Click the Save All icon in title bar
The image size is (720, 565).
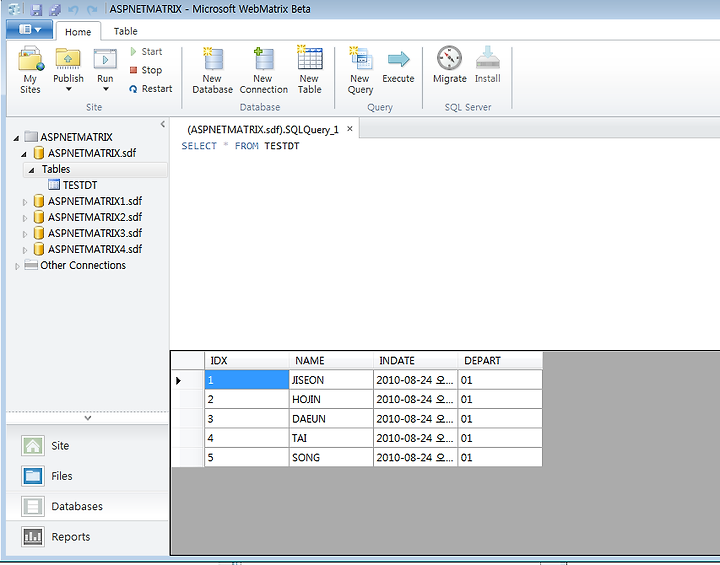55,9
